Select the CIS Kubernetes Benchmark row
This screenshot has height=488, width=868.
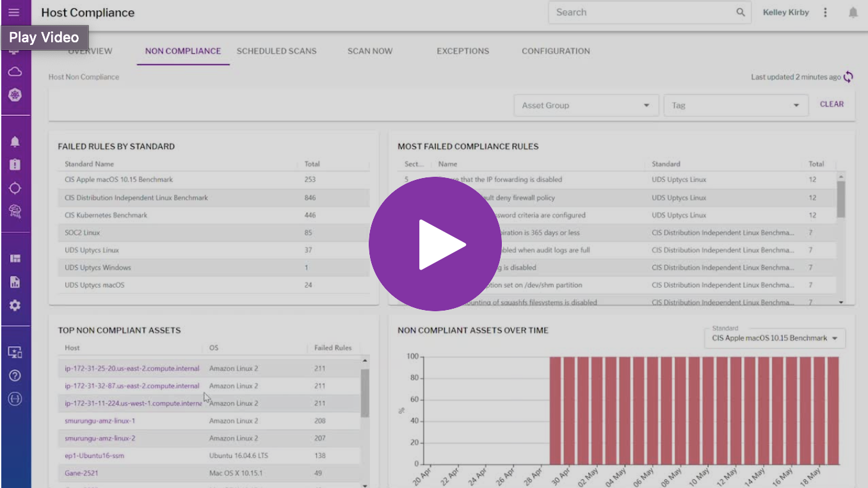(214, 215)
